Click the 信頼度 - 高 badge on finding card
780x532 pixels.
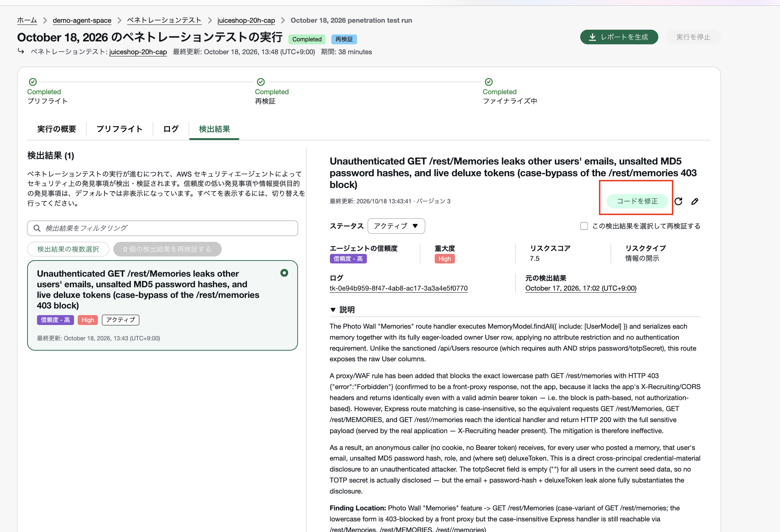[55, 320]
